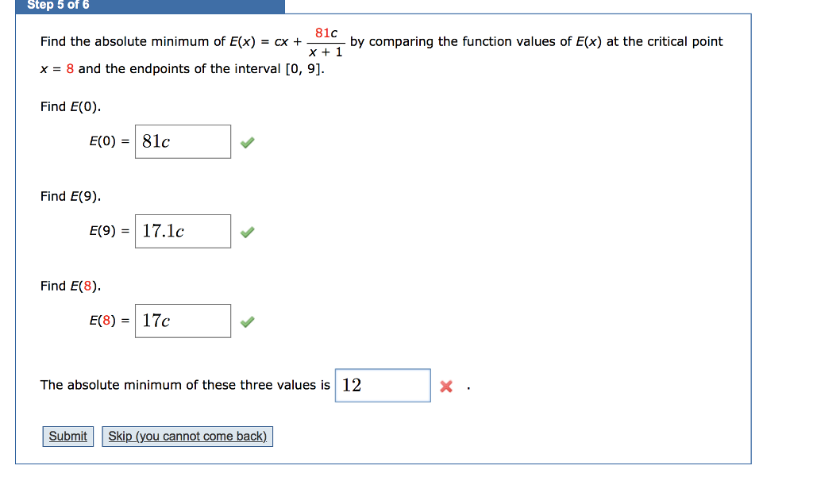Select the correctness icon next to 17.1c
Image resolution: width=813 pixels, height=504 pixels.
coord(246,231)
